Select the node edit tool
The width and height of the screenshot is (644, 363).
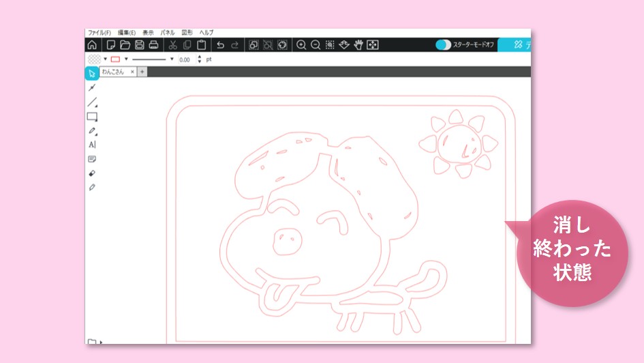coord(92,87)
